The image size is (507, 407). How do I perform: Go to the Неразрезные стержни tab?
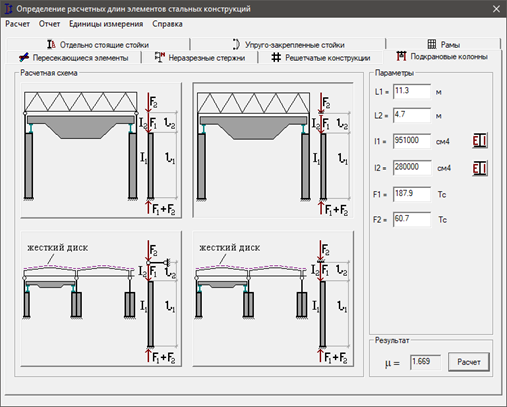point(200,58)
